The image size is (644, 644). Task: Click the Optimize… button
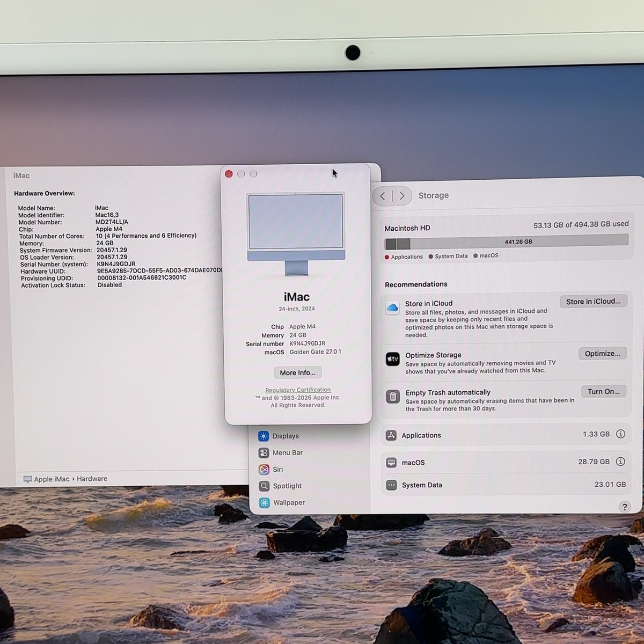click(602, 354)
